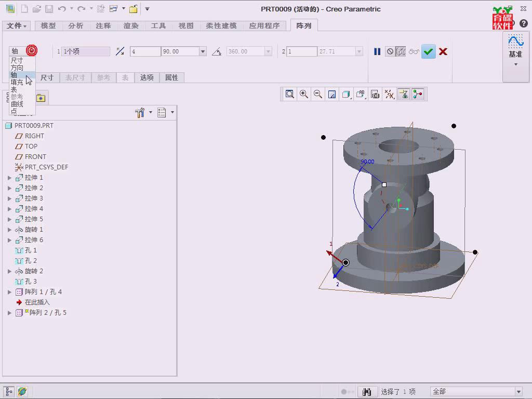Open the saved orientations icon
532x399 pixels.
pyautogui.click(x=361, y=94)
